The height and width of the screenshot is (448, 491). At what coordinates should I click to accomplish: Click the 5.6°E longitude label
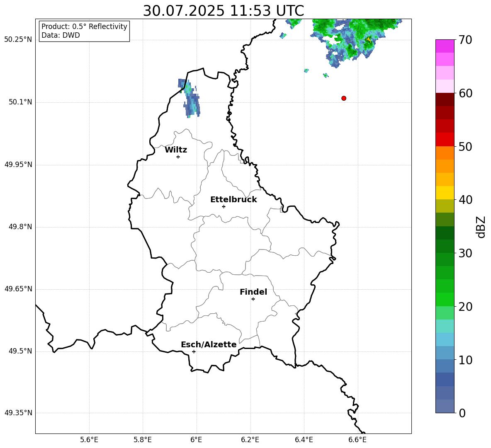[89, 440]
